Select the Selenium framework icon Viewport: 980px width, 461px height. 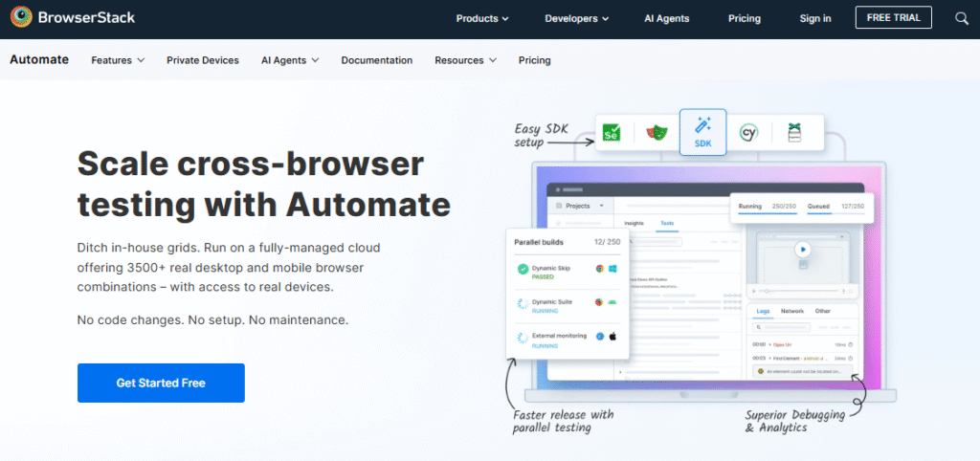(x=612, y=132)
